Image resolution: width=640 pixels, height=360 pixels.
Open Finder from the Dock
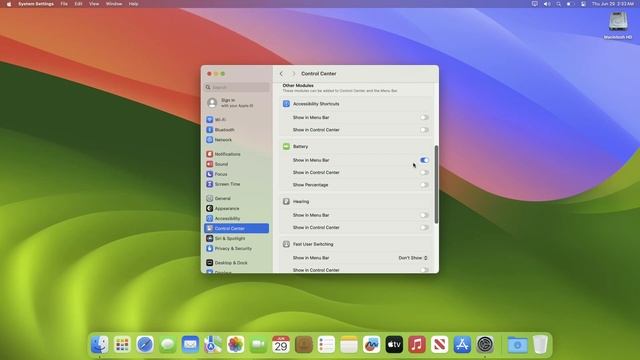(100, 344)
